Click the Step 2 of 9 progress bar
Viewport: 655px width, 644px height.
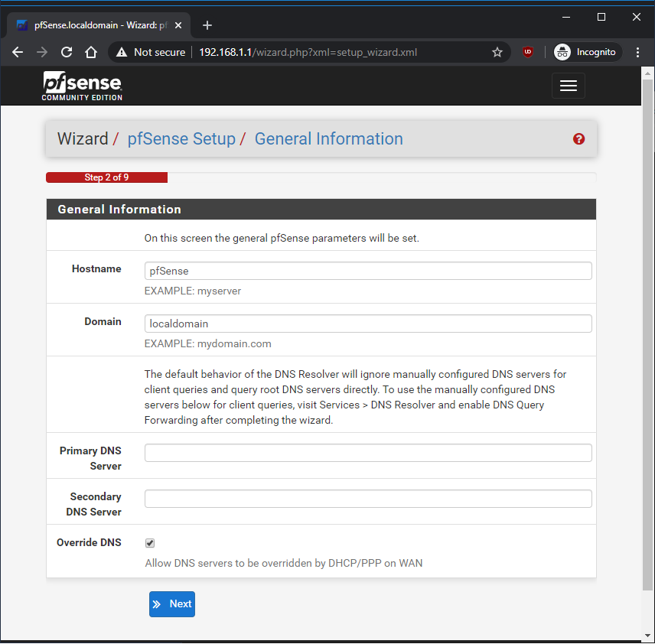click(107, 177)
